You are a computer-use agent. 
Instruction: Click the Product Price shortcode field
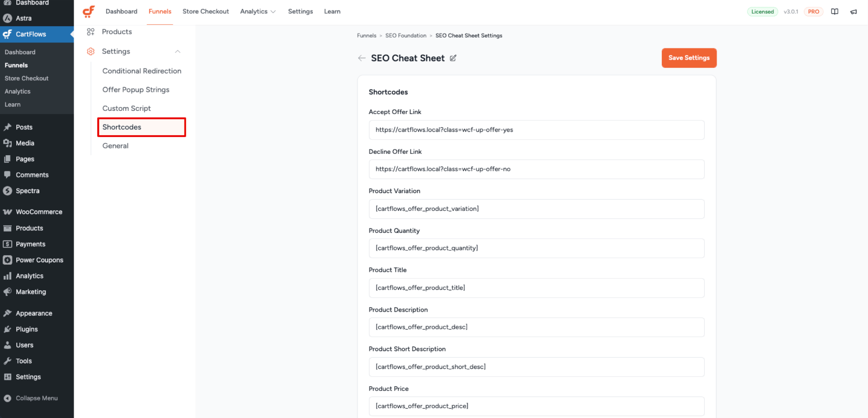point(537,406)
